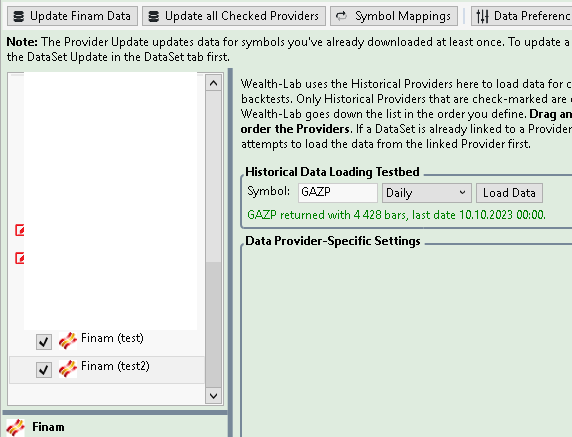Image resolution: width=572 pixels, height=437 pixels.
Task: Click the Finam logo icon in bottom panel
Action: coord(15,428)
